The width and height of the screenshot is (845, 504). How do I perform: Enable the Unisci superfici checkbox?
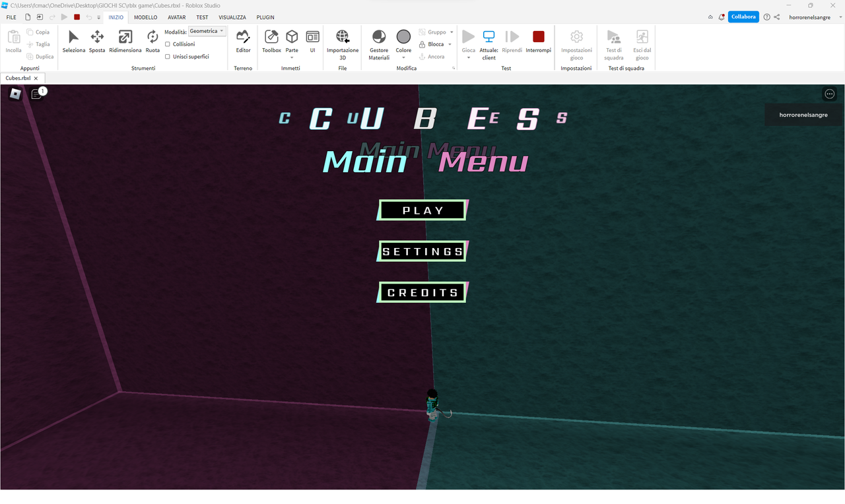click(168, 57)
